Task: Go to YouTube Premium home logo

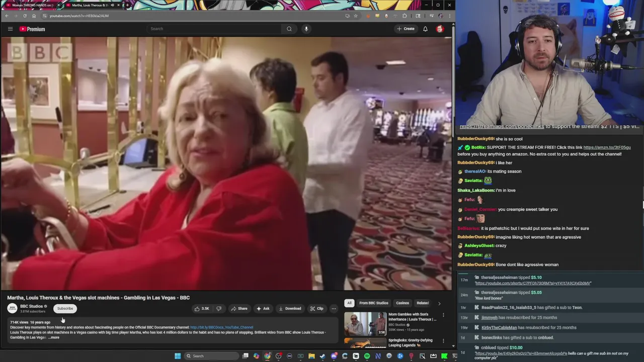Action: coord(32,29)
